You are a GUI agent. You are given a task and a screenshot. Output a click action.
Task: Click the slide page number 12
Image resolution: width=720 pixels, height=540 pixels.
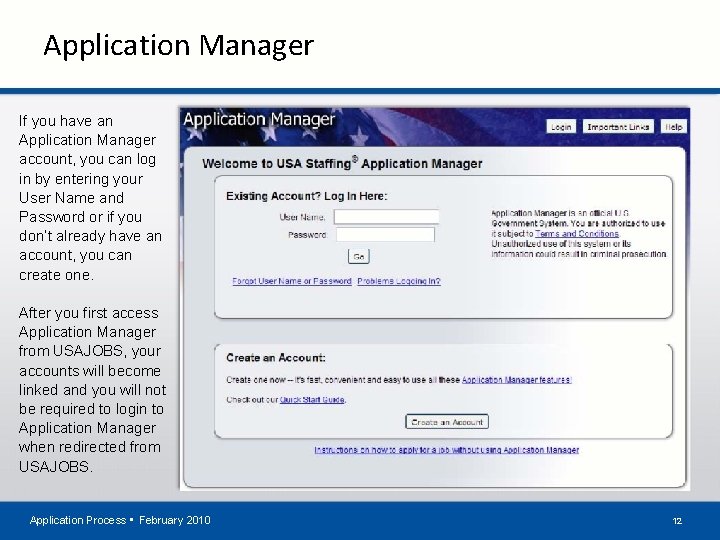pyautogui.click(x=677, y=521)
